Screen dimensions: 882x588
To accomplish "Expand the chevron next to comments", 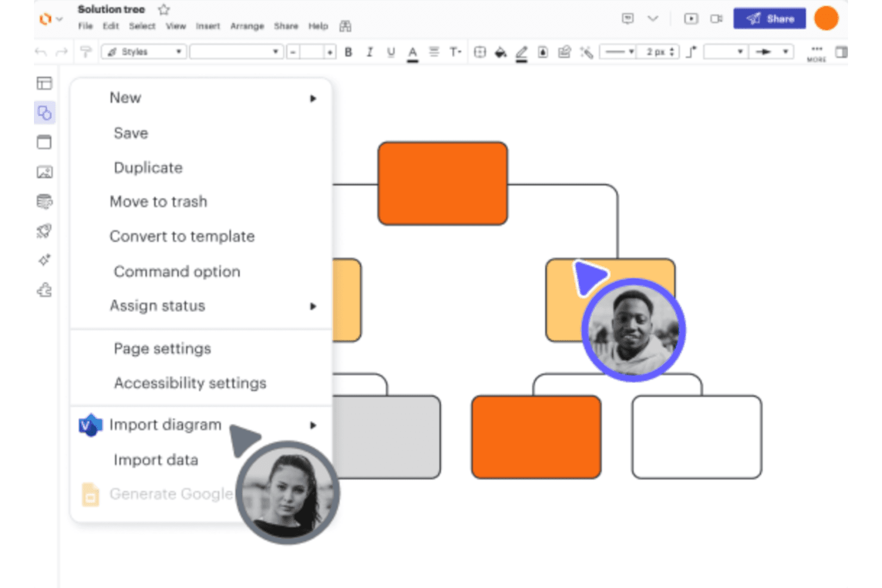I will coord(653,18).
